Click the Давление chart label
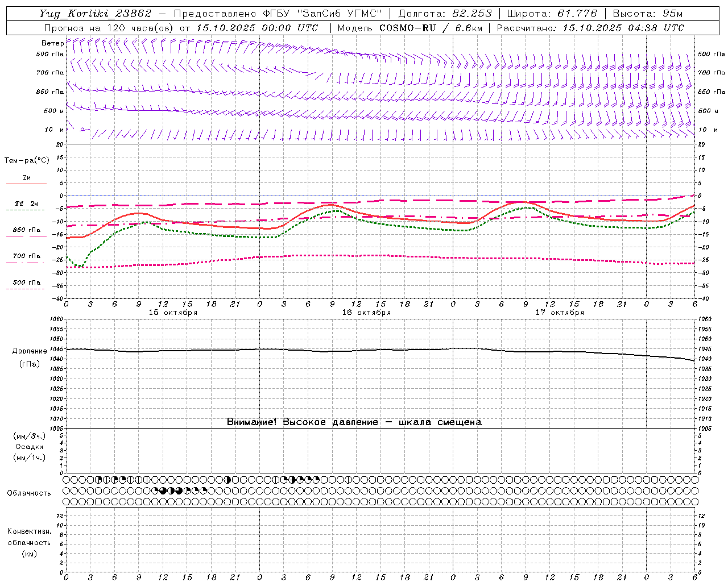 tap(30, 351)
